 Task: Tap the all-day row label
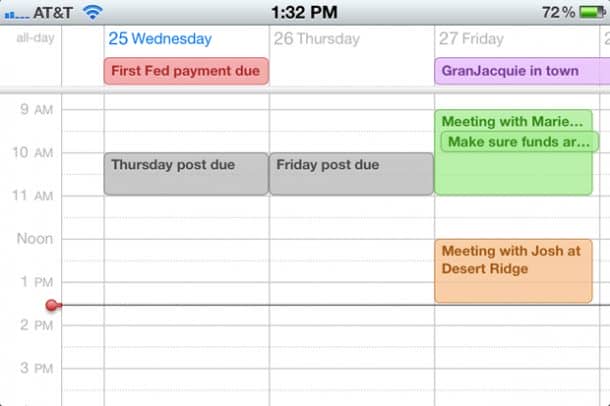click(35, 39)
